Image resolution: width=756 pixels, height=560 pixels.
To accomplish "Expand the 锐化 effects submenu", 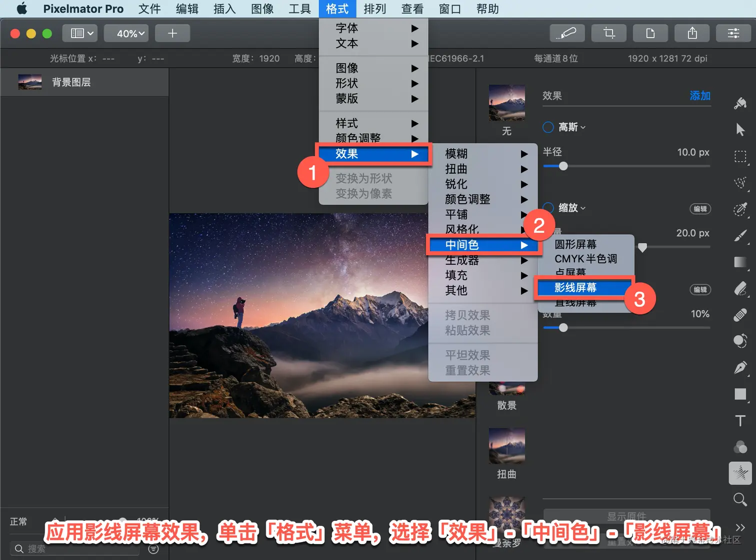I will click(483, 184).
